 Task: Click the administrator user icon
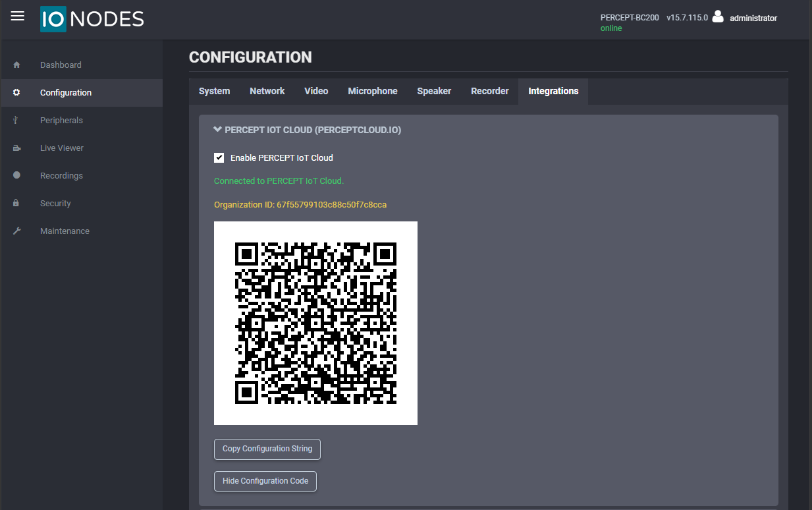pos(718,16)
